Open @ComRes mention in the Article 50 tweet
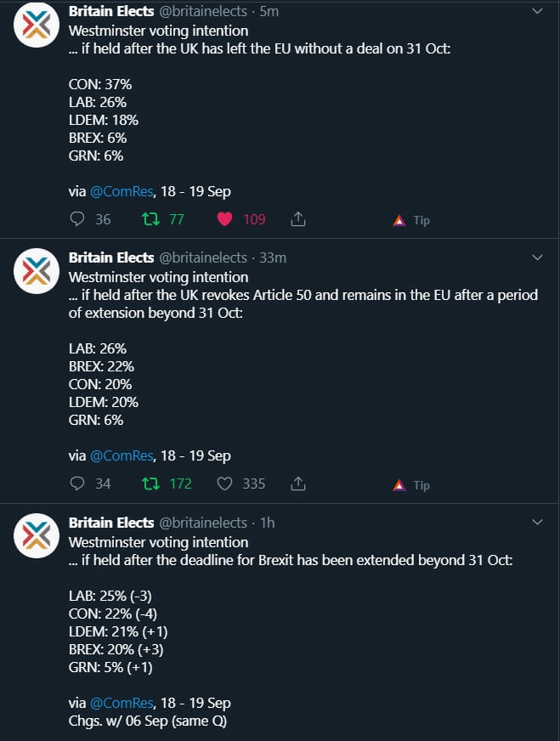 coord(122,456)
